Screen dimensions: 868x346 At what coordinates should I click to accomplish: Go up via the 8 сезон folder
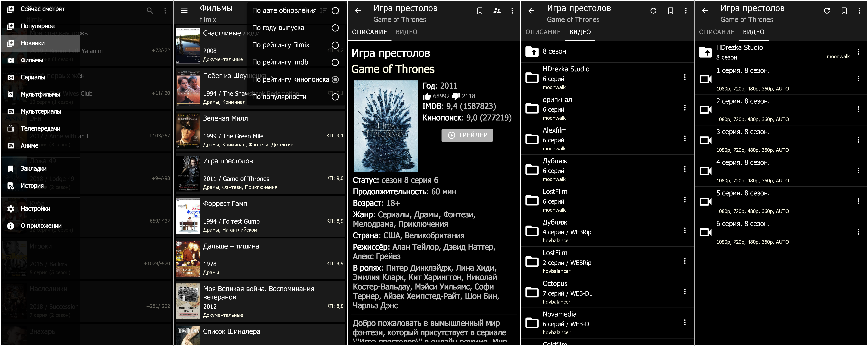(x=607, y=52)
